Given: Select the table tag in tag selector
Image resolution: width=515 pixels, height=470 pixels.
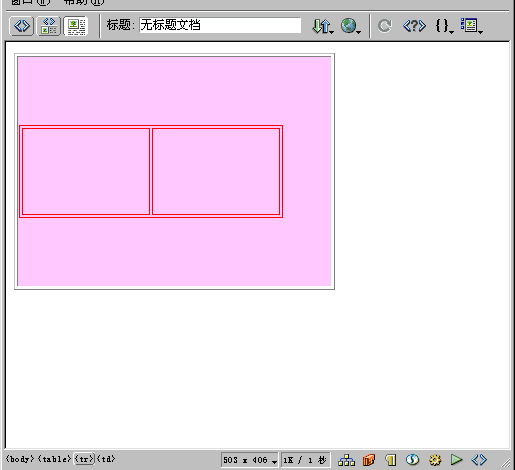Looking at the screenshot, I should click(x=54, y=459).
